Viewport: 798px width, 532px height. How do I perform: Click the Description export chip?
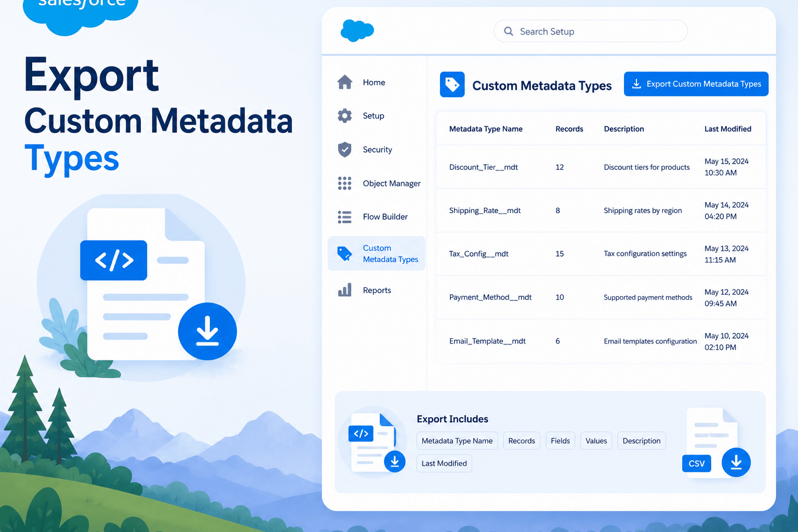(642, 441)
